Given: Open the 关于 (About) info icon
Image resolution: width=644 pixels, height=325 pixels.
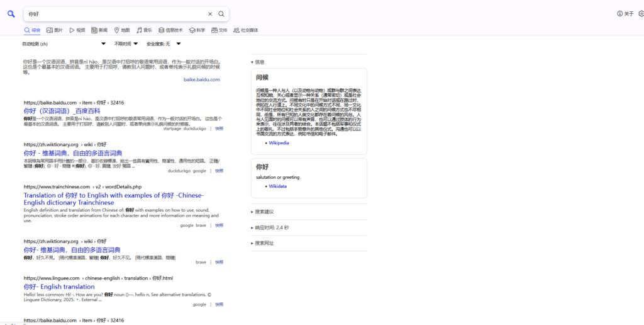Looking at the screenshot, I should 619,14.
